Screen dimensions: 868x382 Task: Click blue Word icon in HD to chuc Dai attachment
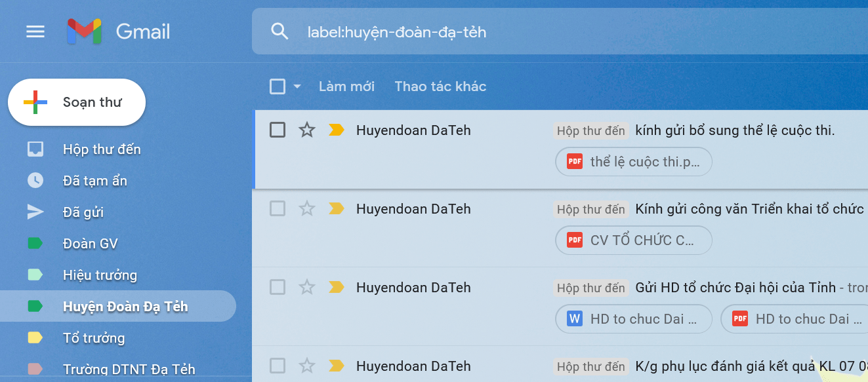[575, 319]
